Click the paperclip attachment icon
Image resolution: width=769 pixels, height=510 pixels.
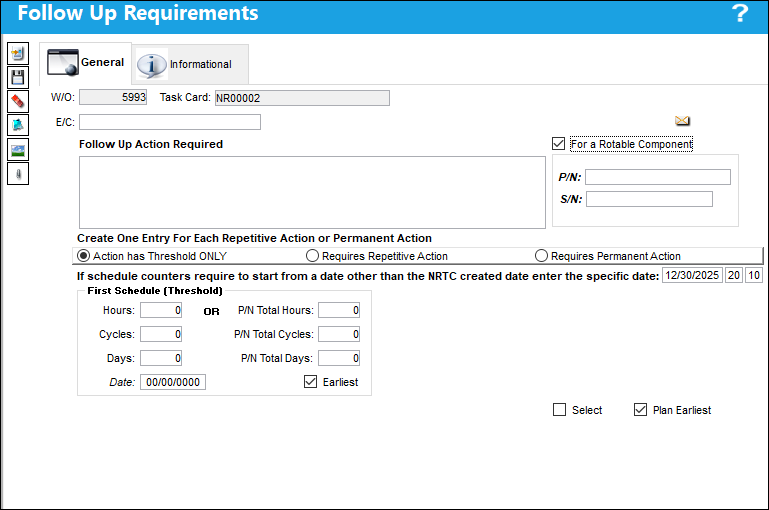18,174
